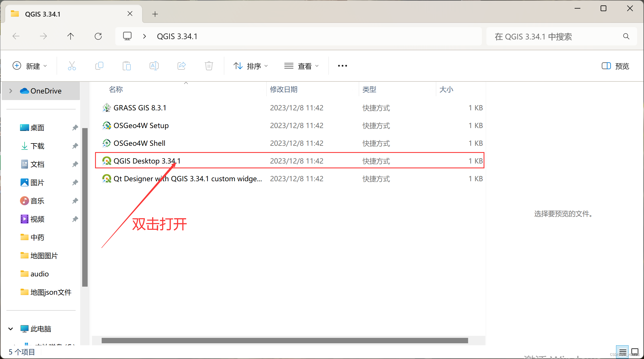Select the OSGeo4W Setup shortcut icon
This screenshot has height=359, width=644.
[x=106, y=125]
